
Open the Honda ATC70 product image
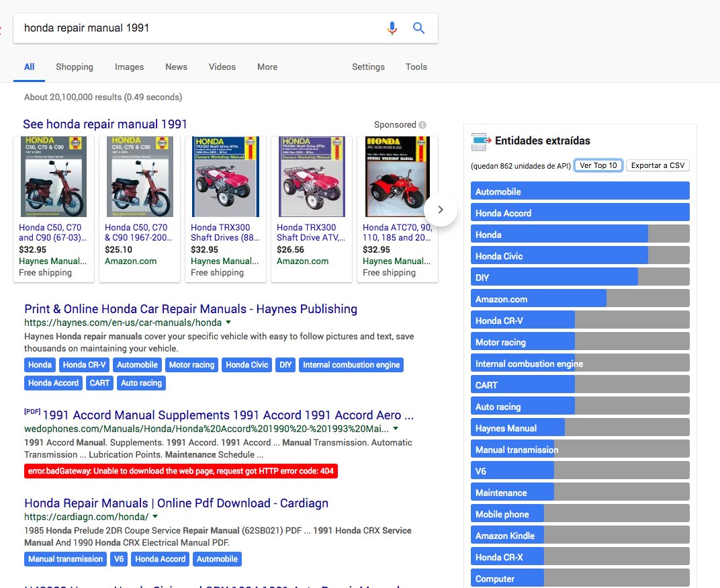click(398, 177)
